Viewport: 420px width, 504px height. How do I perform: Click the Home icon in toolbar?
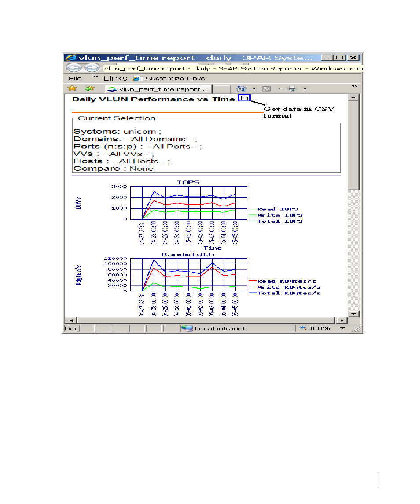pyautogui.click(x=242, y=89)
